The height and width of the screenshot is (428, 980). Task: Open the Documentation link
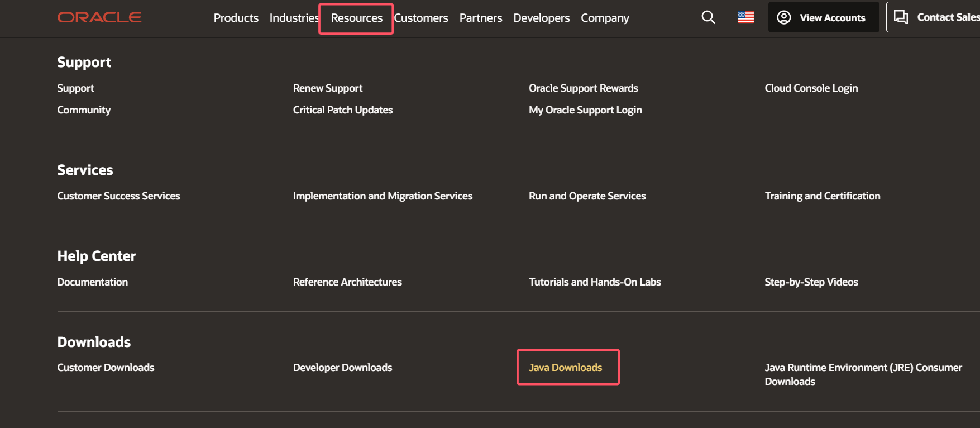(93, 282)
